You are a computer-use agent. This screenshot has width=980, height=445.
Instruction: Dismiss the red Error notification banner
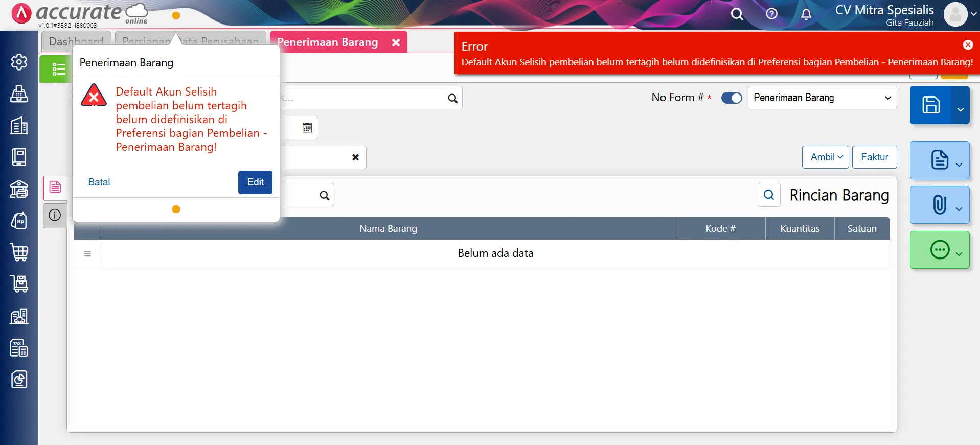967,45
